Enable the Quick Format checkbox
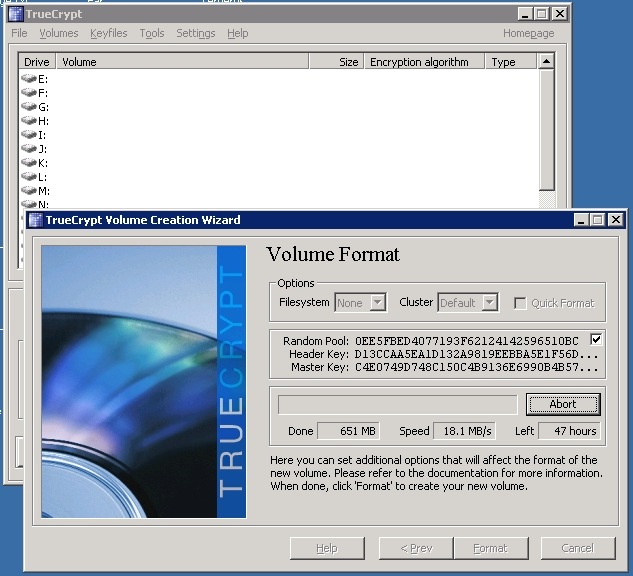 tap(521, 303)
